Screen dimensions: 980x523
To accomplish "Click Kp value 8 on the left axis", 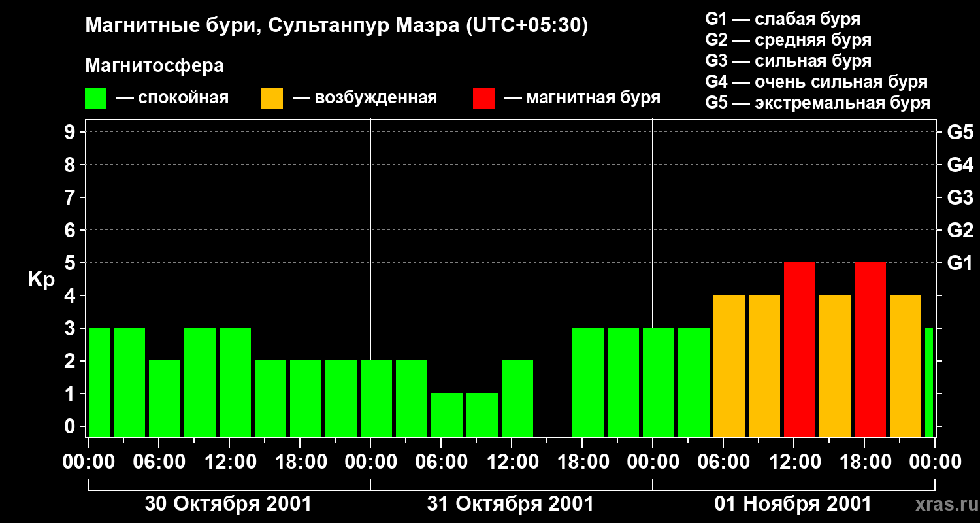I will coord(71,165).
